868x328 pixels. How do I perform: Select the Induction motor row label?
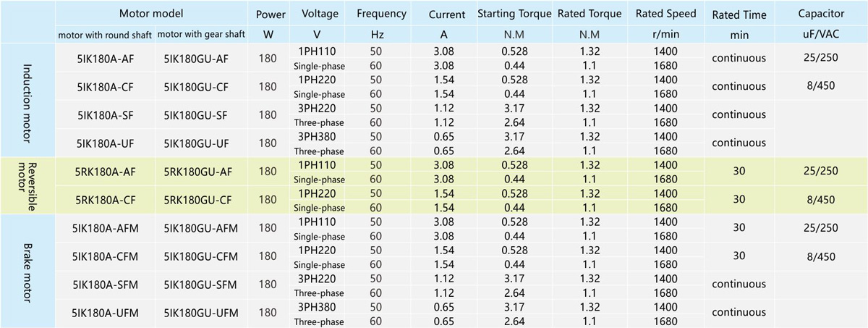[x=27, y=100]
